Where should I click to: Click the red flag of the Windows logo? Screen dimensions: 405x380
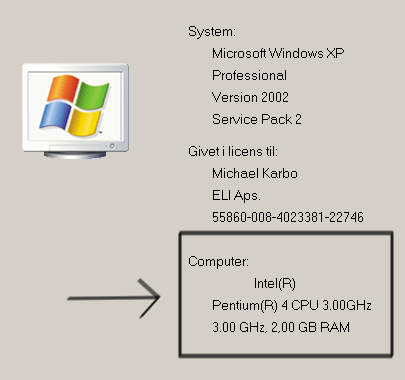tap(63, 88)
